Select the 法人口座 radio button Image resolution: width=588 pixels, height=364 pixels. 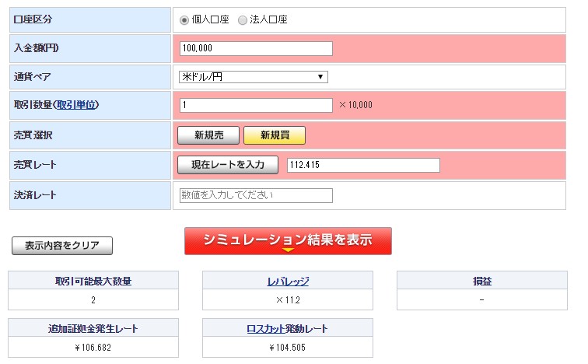tap(243, 19)
